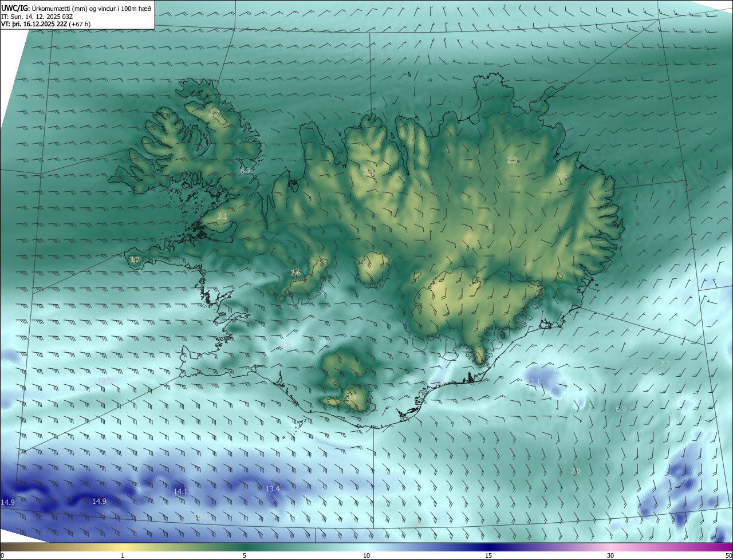733x560 pixels.
Task: Click the color scale tick label 10
Action: pos(366,555)
